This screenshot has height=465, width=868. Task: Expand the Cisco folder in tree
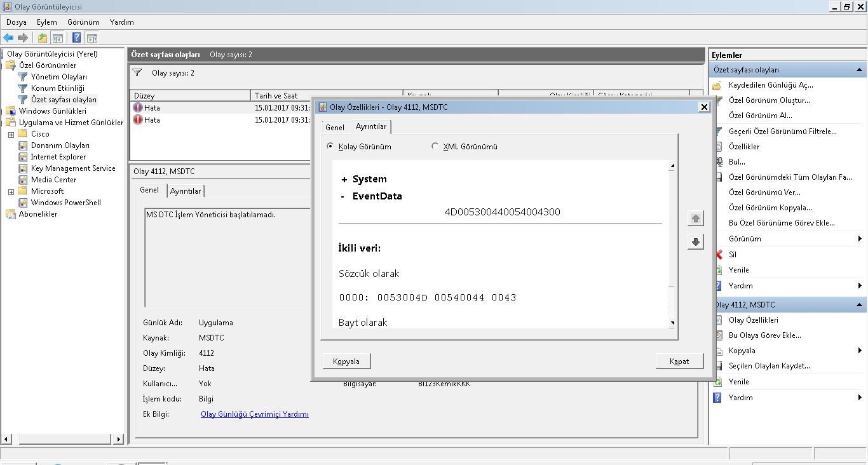coord(11,135)
